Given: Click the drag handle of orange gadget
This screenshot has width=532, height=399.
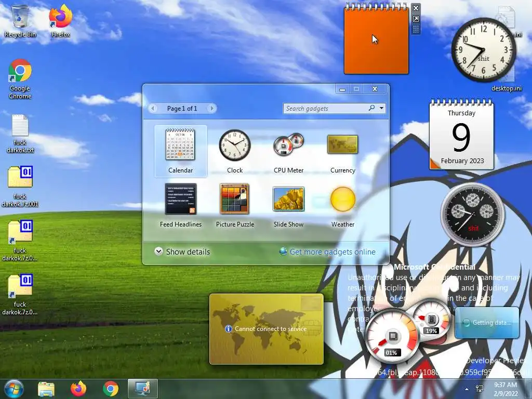Looking at the screenshot, I should [x=416, y=29].
